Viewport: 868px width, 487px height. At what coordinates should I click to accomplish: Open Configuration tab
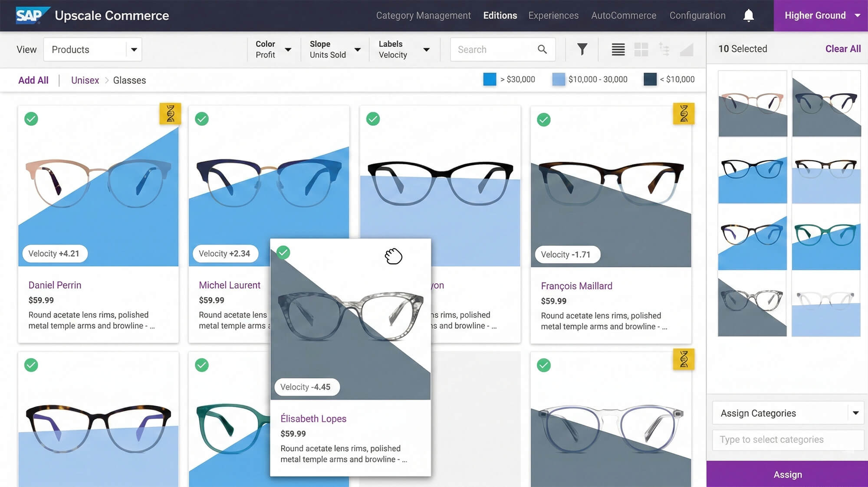coord(697,16)
